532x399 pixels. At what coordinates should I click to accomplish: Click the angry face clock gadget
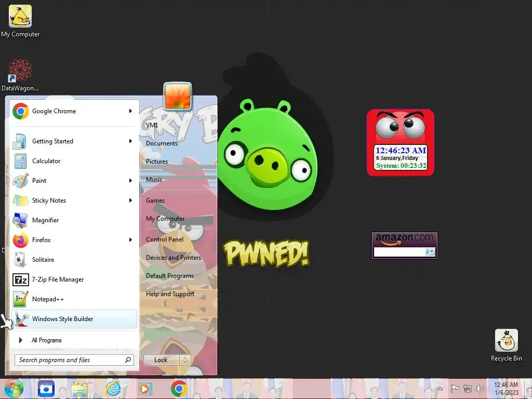(x=401, y=142)
